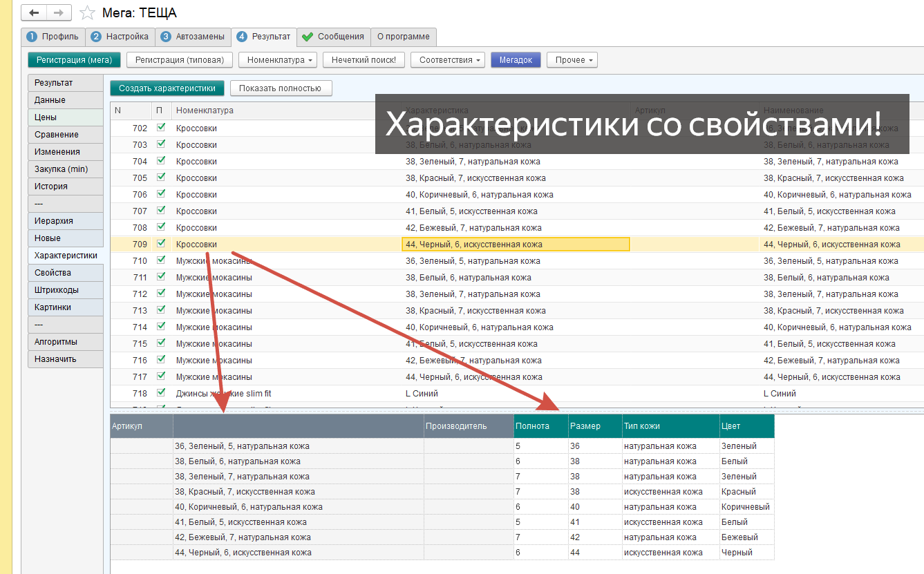This screenshot has width=924, height=574.
Task: Click the Производитель column header
Action: (x=469, y=426)
